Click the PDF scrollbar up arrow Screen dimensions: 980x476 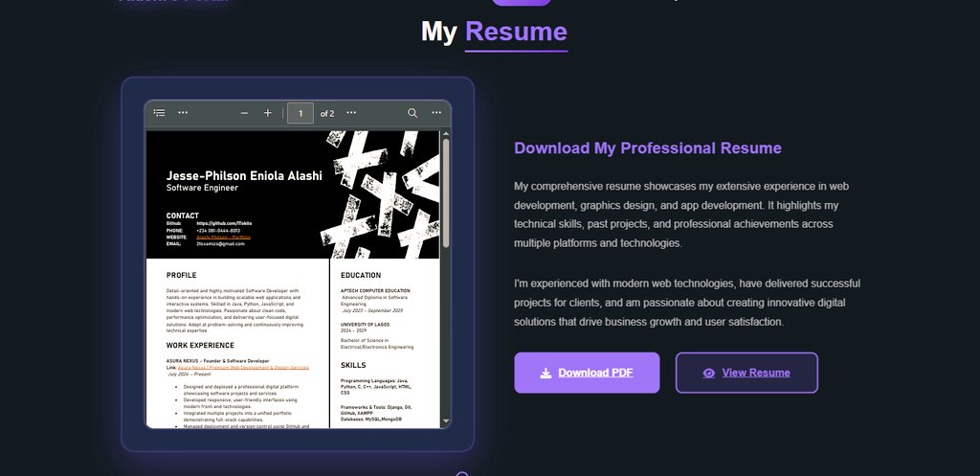tap(446, 133)
